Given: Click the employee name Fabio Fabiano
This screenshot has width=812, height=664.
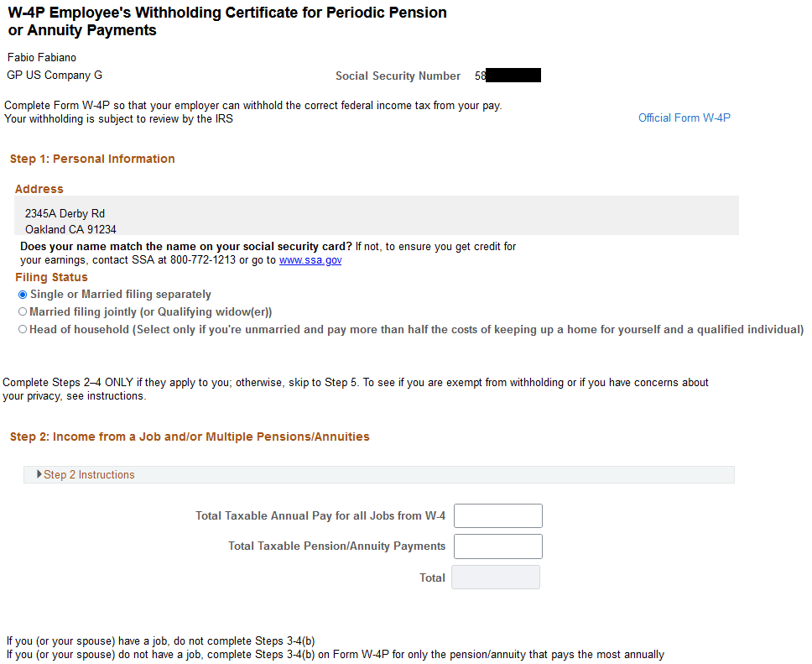Looking at the screenshot, I should click(x=41, y=57).
